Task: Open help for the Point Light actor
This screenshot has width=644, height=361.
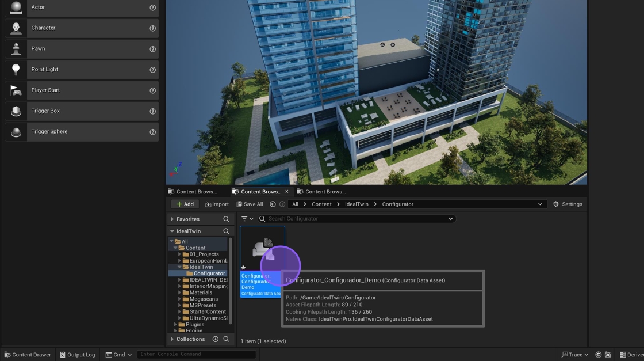Action: click(x=152, y=70)
